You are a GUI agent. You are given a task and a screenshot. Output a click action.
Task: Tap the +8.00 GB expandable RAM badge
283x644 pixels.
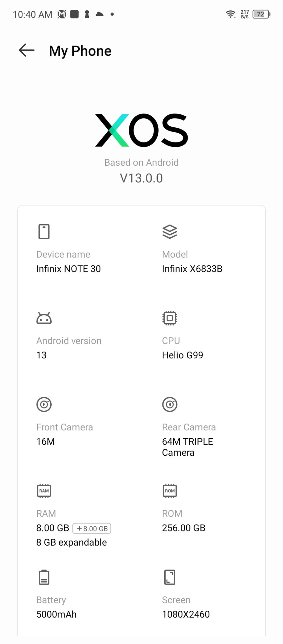[x=92, y=528]
